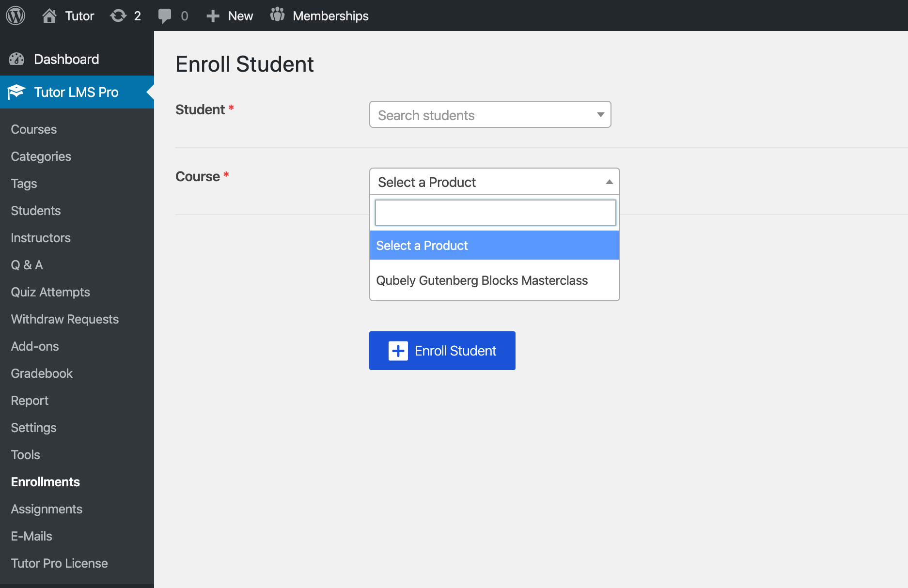The image size is (908, 588).
Task: Open E-Mails submenu item
Action: (x=31, y=536)
